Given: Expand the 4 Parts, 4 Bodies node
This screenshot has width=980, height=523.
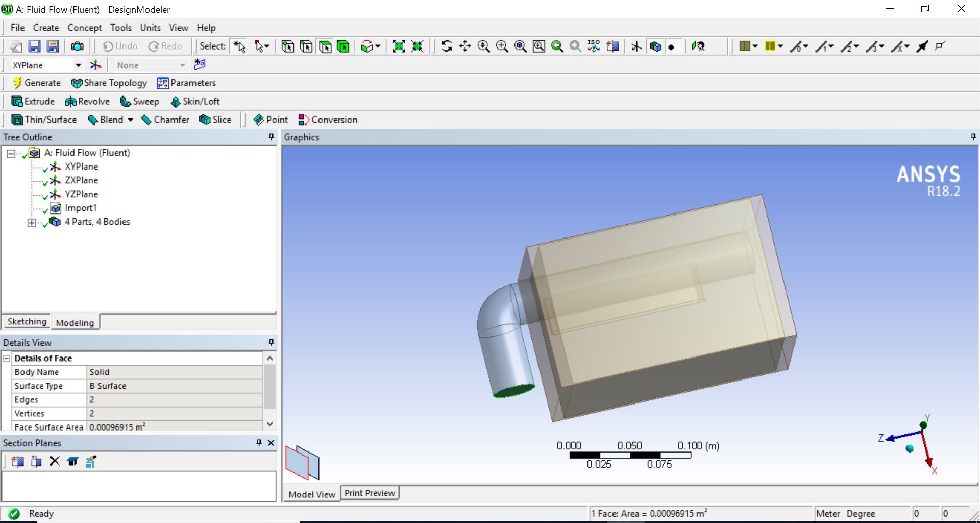Looking at the screenshot, I should click(32, 222).
